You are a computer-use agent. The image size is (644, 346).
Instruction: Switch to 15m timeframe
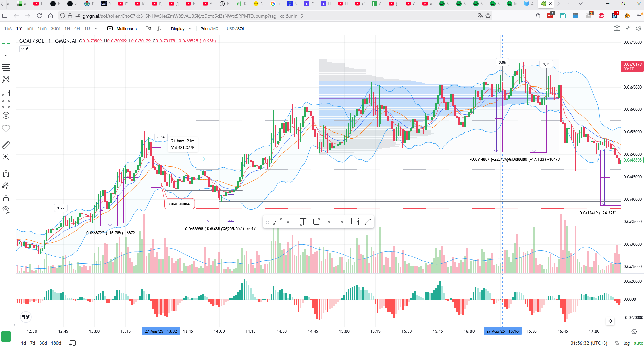pos(42,29)
